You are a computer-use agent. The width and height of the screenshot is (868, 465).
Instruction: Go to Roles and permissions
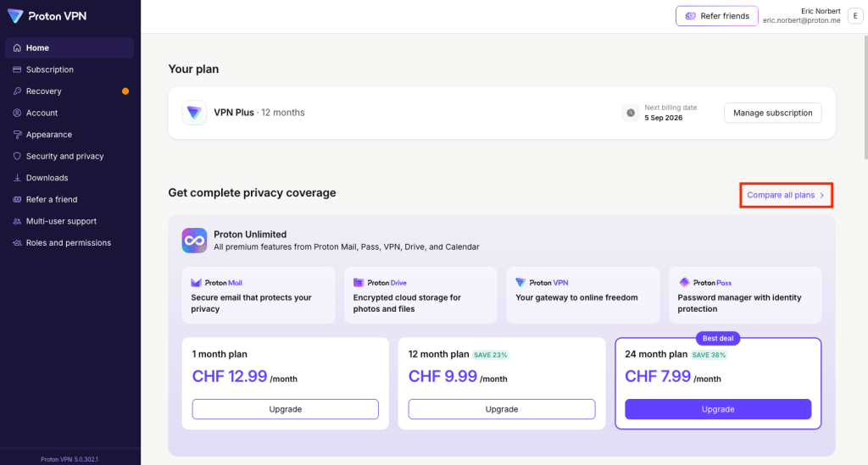70,243
